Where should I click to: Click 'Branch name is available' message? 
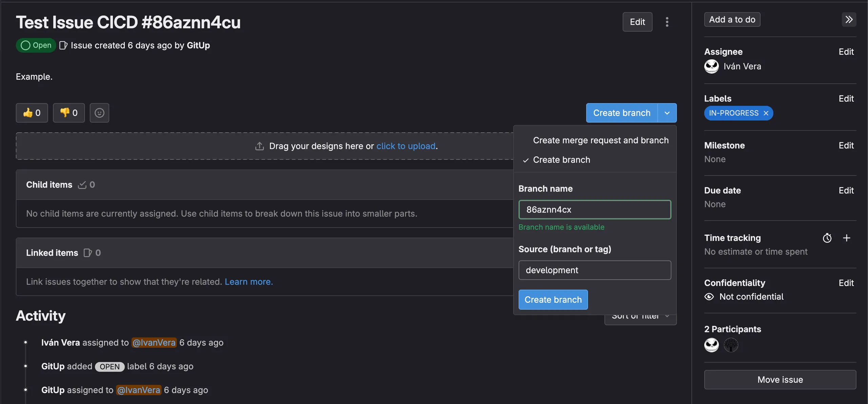pos(561,227)
